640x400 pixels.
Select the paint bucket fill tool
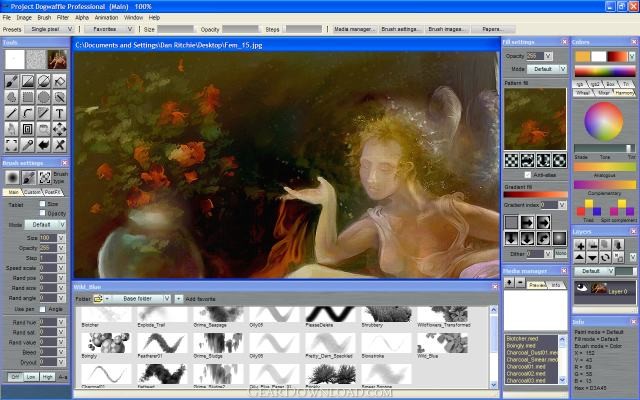point(59,81)
